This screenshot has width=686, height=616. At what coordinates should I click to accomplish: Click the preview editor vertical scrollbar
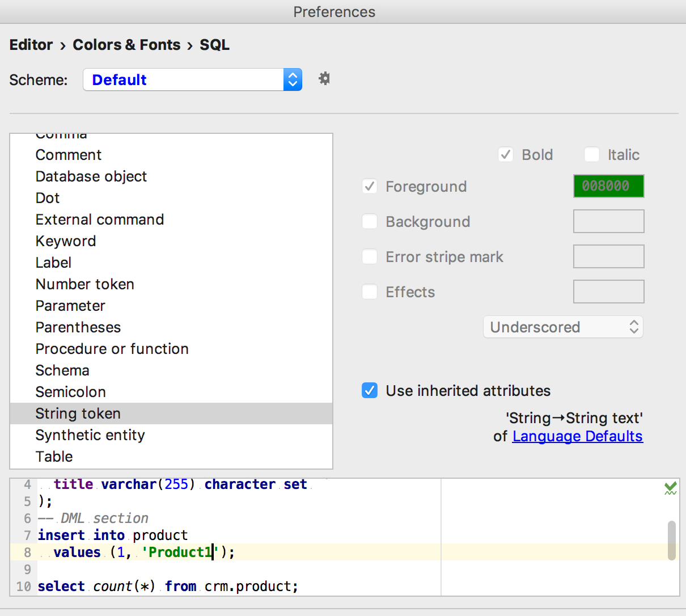click(672, 540)
